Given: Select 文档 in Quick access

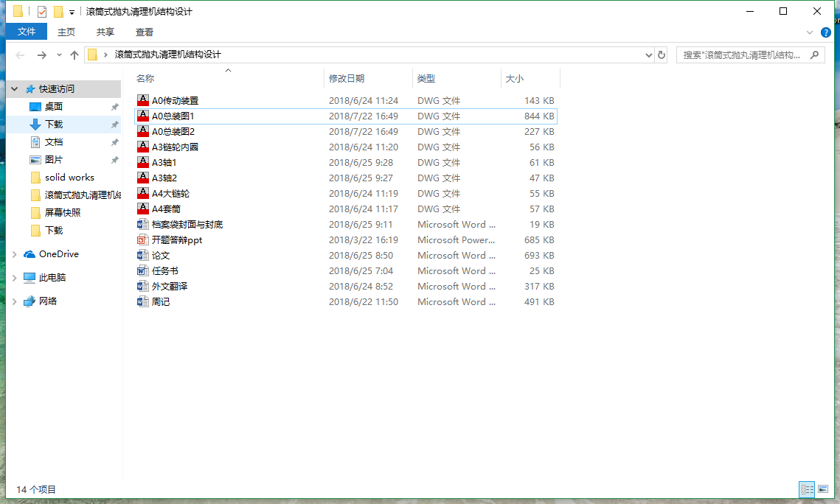Looking at the screenshot, I should [x=54, y=141].
